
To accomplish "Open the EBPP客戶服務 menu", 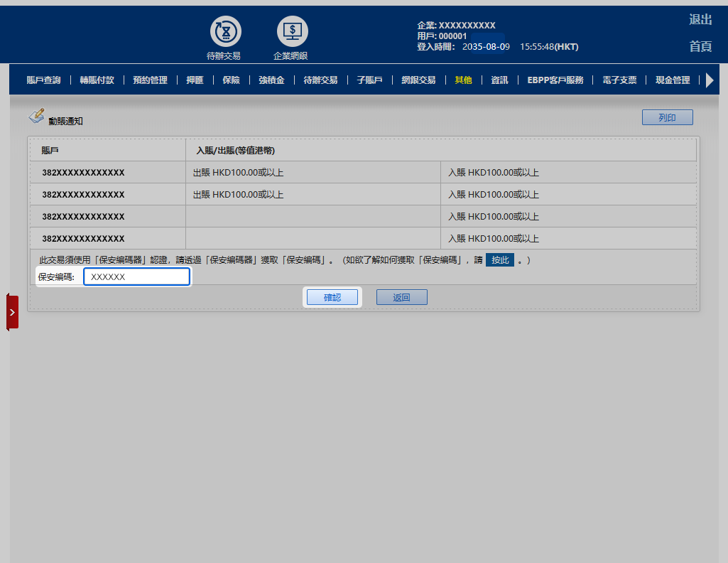I will tap(555, 80).
